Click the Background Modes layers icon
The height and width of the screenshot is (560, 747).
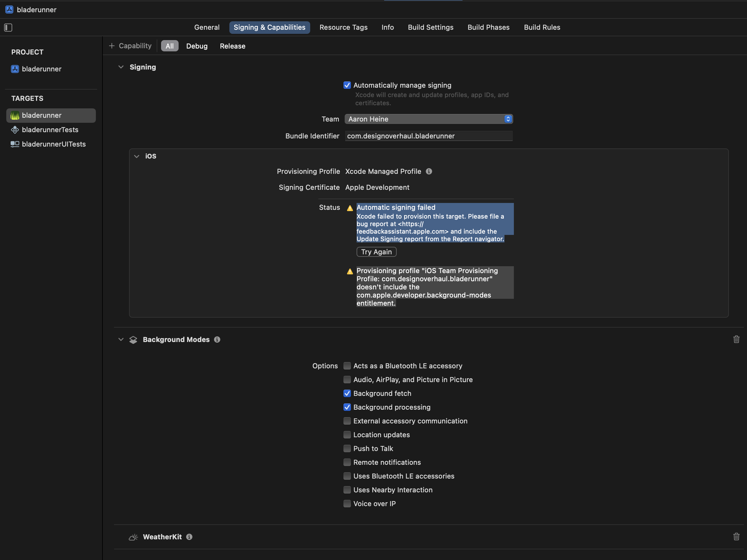(x=133, y=340)
